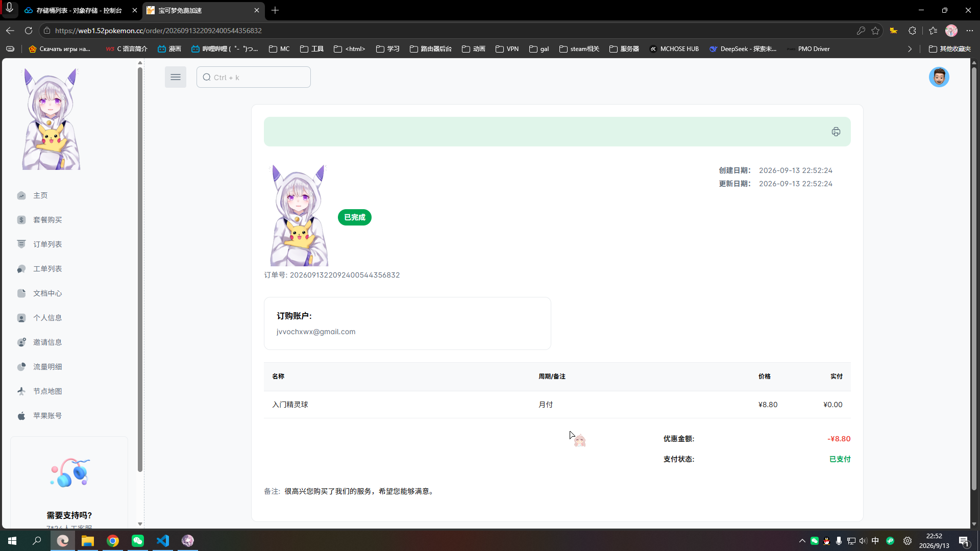980x551 pixels.
Task: Open the DeepSeek bookmark
Action: pyautogui.click(x=743, y=49)
